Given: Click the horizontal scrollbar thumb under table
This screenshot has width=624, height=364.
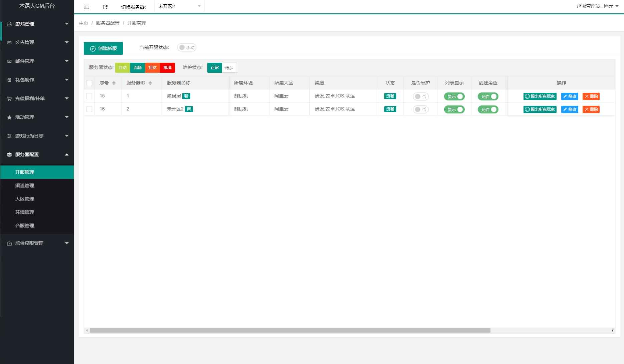Looking at the screenshot, I should point(290,330).
